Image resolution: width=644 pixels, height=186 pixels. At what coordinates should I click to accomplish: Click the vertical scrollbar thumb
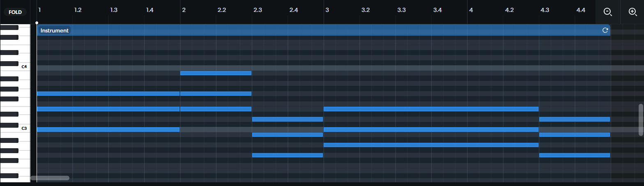point(641,119)
